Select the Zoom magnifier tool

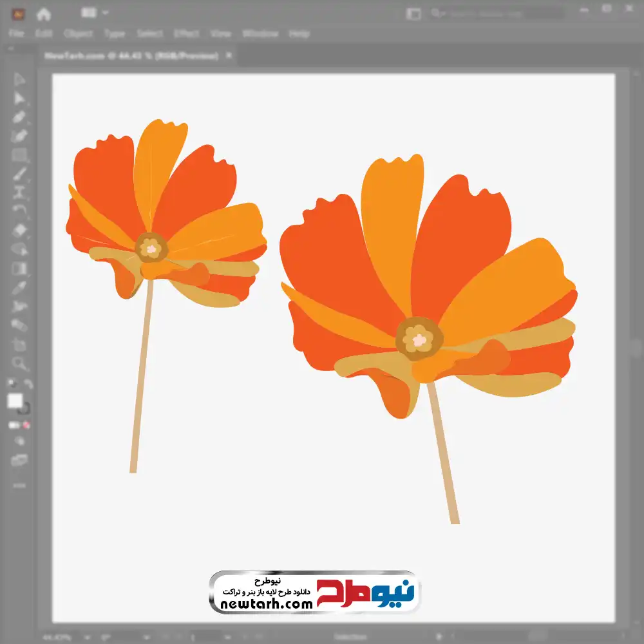(x=19, y=363)
